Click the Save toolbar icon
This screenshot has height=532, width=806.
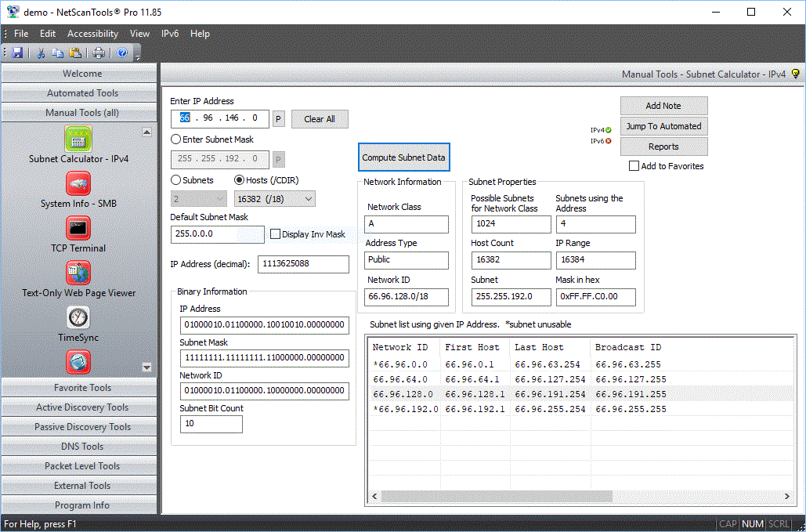[x=17, y=52]
